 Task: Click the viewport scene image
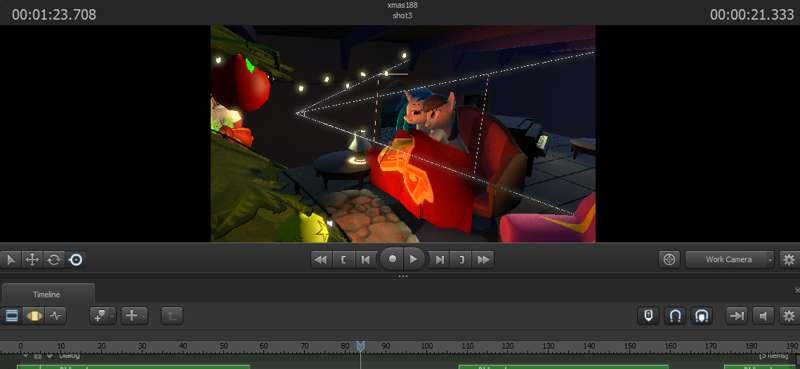coord(403,134)
